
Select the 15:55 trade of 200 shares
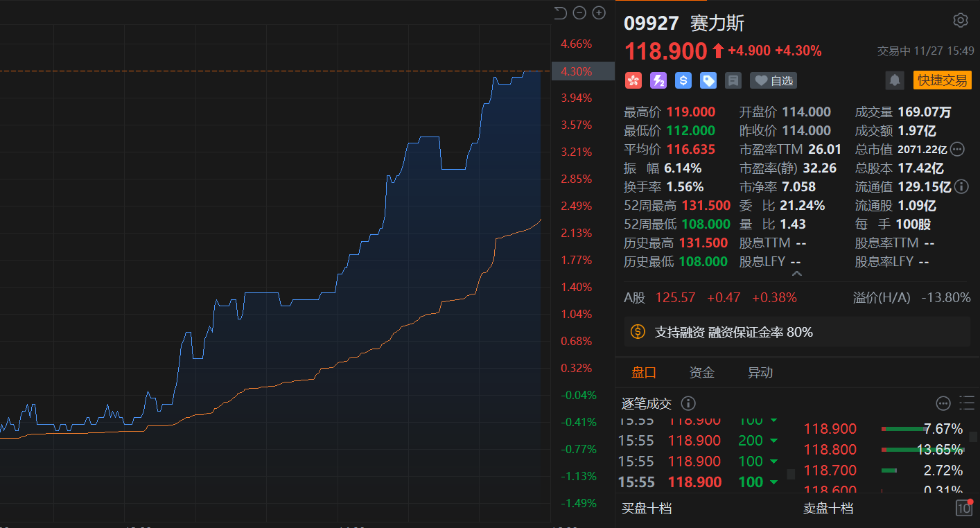[699, 441]
